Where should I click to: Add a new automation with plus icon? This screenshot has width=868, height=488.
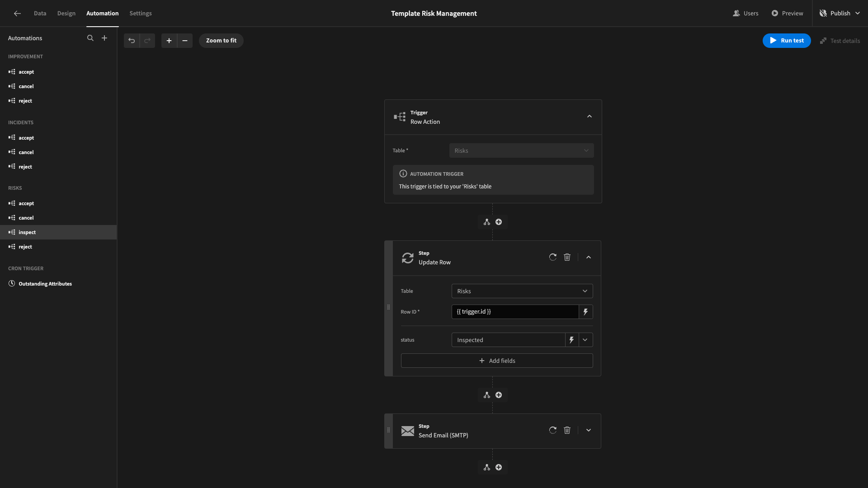[104, 38]
